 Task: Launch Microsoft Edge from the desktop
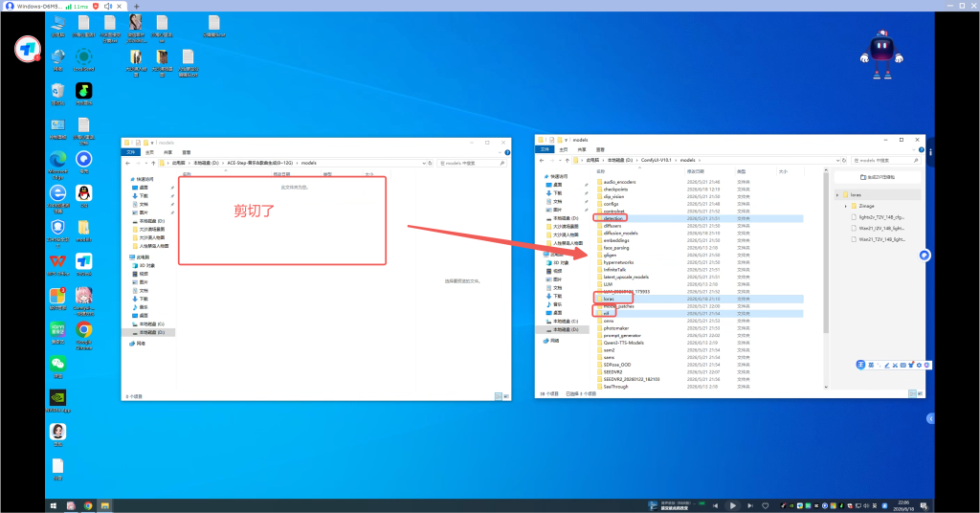point(58,165)
